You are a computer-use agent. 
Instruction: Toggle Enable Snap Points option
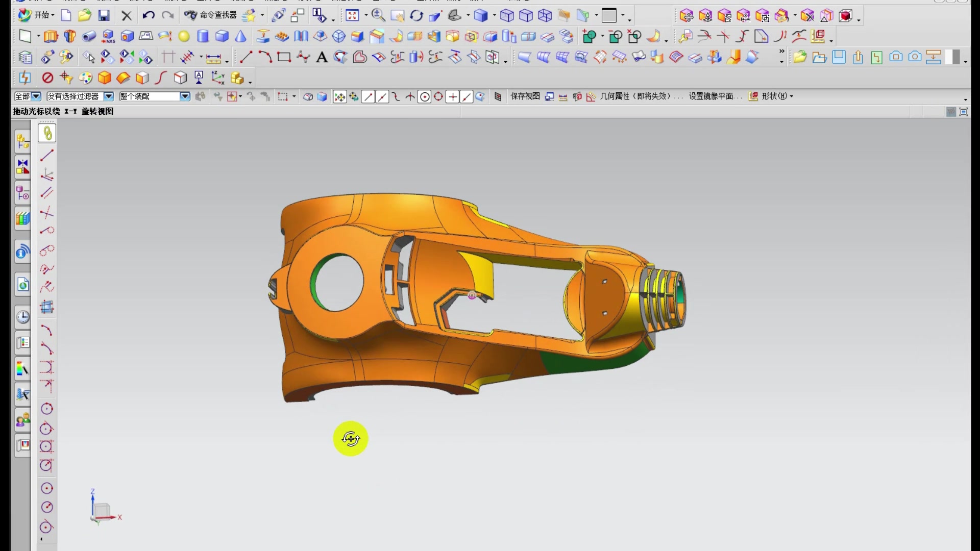click(x=339, y=96)
